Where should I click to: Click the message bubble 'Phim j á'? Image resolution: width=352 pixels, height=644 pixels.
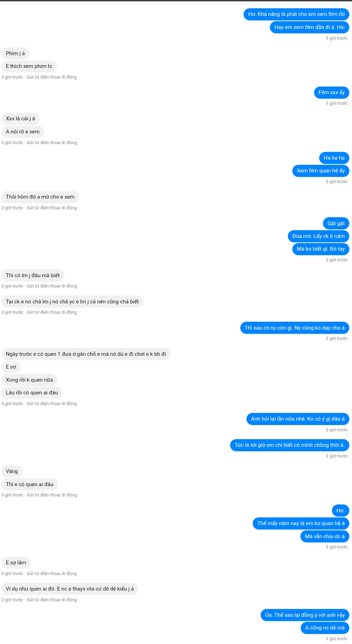(15, 53)
